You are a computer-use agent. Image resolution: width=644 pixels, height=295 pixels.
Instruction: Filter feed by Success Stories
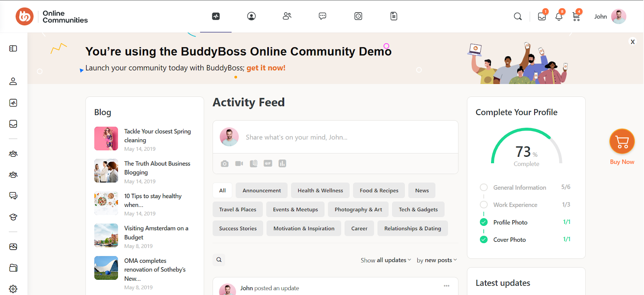pyautogui.click(x=238, y=228)
